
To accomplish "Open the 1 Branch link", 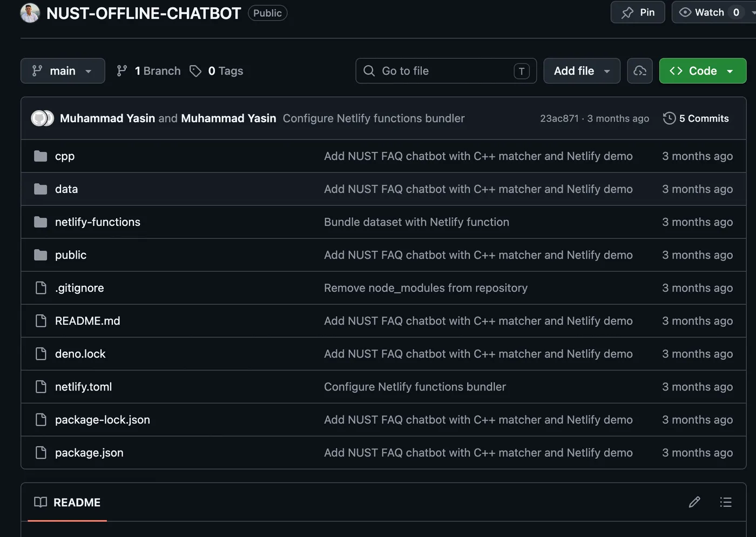I will pos(148,71).
